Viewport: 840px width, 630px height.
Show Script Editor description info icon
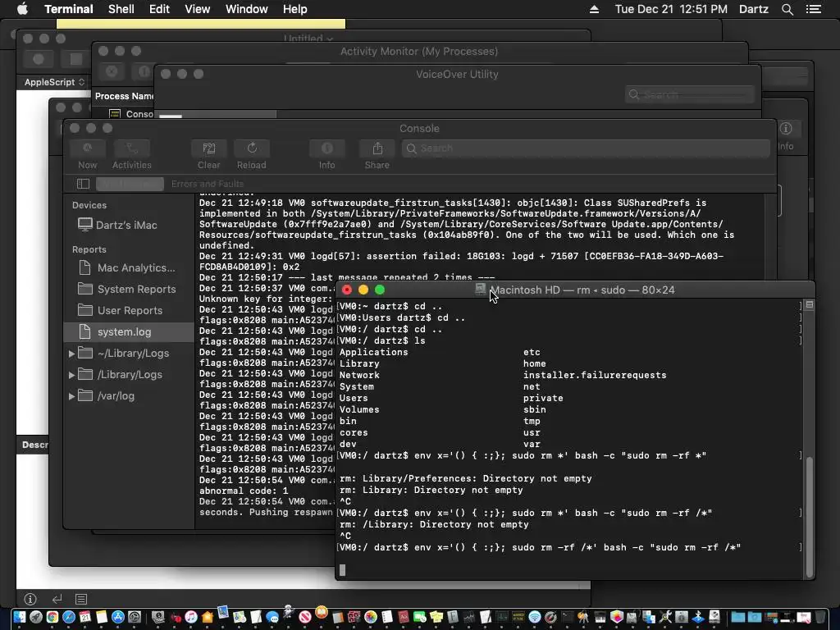tap(30, 599)
